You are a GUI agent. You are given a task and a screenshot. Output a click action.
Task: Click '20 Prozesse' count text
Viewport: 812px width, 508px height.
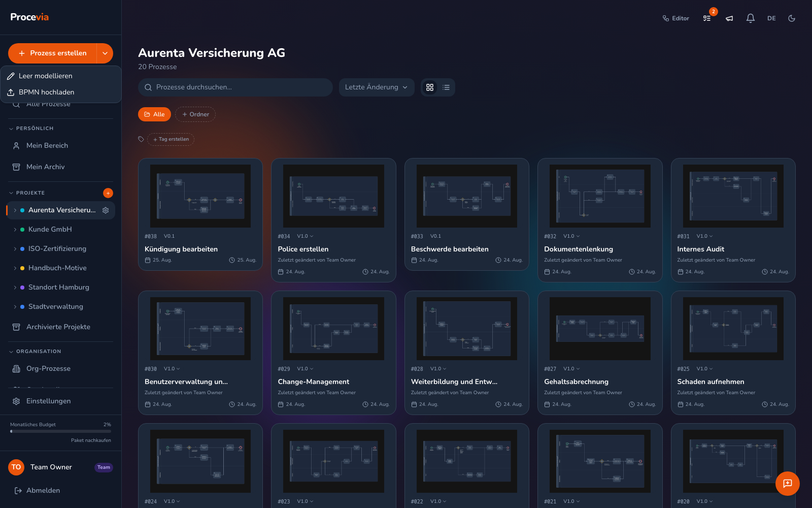coord(157,67)
